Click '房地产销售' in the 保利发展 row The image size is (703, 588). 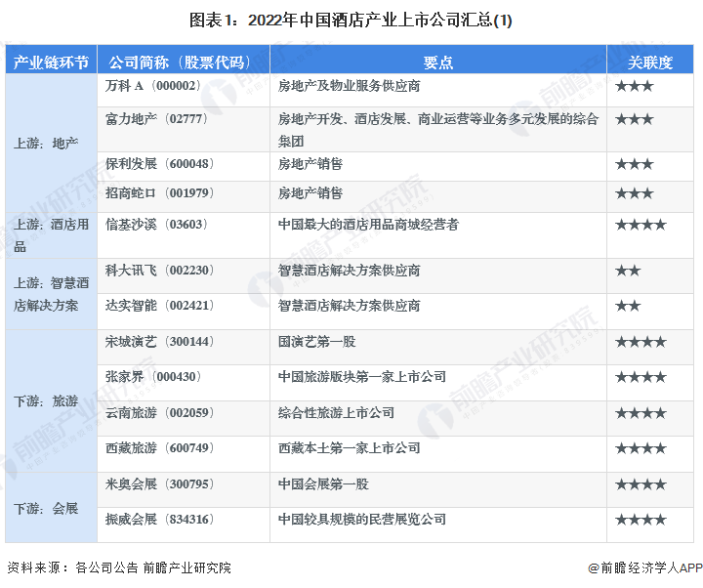tap(310, 164)
